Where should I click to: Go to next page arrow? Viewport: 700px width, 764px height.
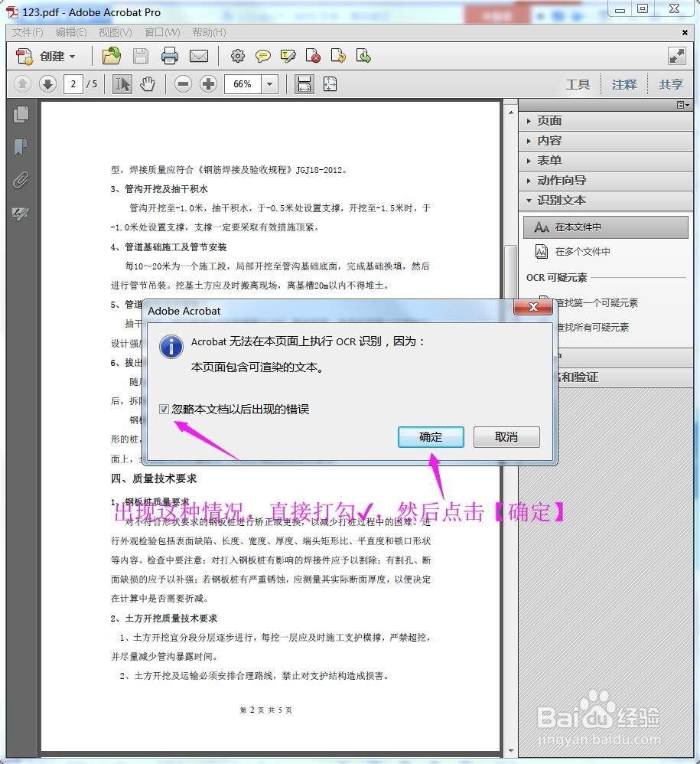[47, 84]
